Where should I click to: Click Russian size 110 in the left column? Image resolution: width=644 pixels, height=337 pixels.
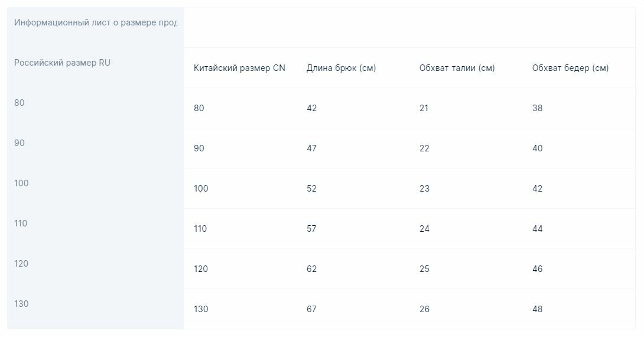click(21, 223)
